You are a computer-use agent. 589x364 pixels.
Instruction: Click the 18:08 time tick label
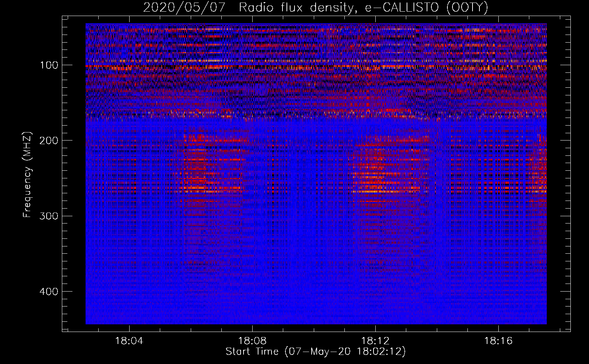[x=252, y=341]
